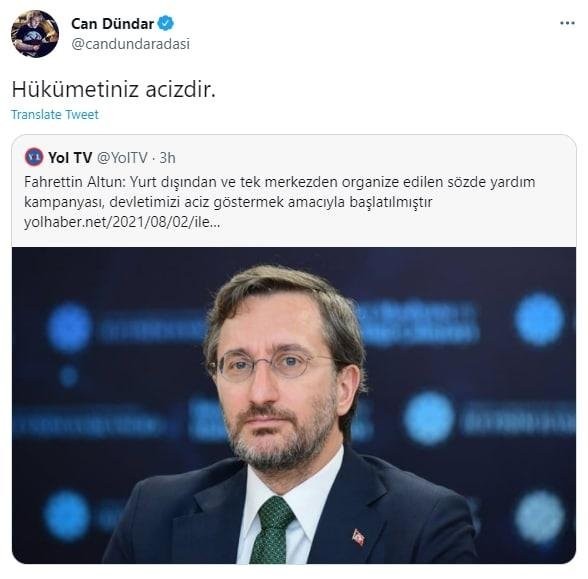Open the three-dot more options menu

click(567, 23)
